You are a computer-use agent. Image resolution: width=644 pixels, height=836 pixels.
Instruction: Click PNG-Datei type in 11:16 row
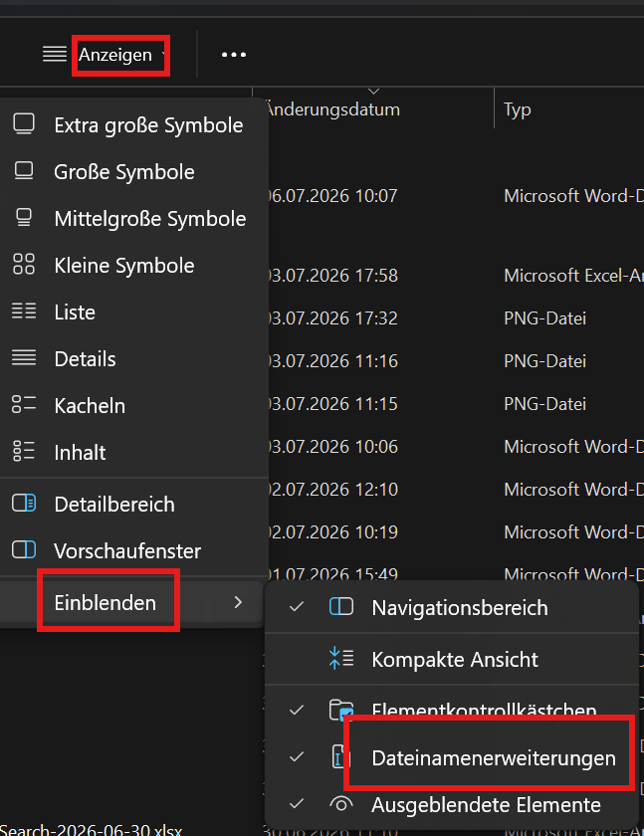click(544, 361)
